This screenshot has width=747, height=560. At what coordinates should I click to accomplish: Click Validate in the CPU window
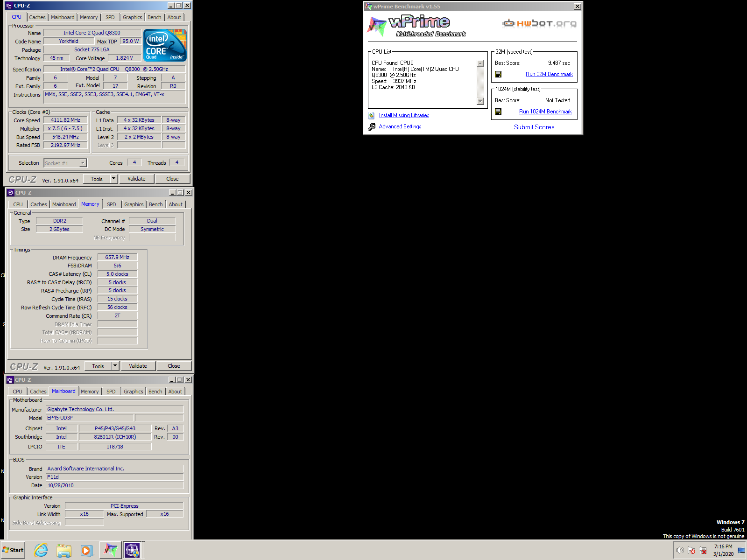pos(136,179)
